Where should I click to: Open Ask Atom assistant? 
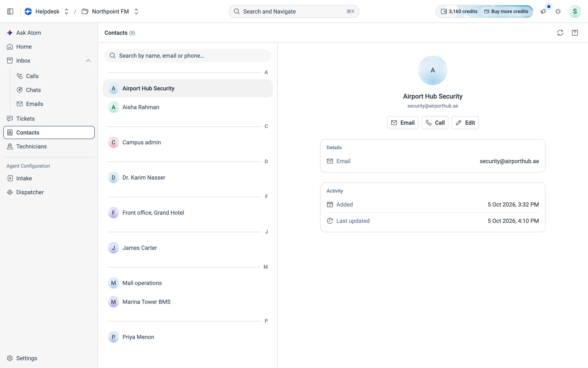49,33
